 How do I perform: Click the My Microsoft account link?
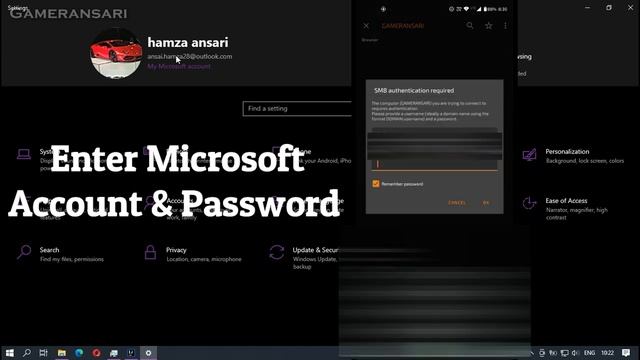tap(179, 67)
